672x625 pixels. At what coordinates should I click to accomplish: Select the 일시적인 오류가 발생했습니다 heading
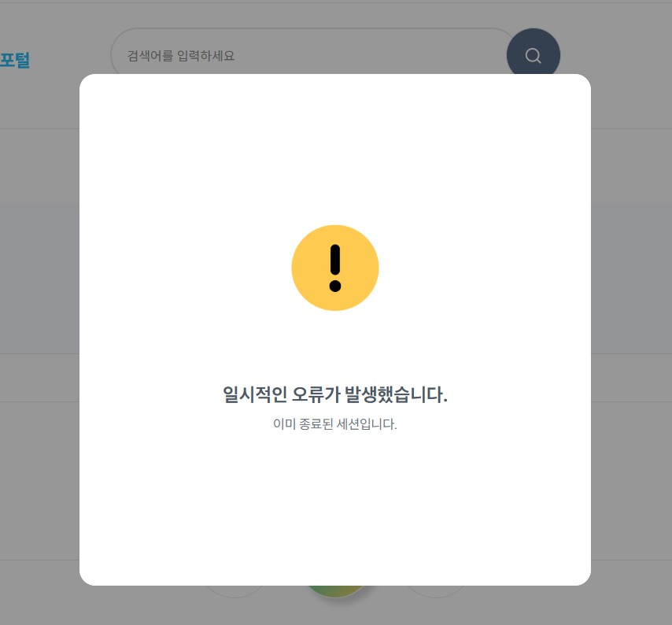click(335, 394)
